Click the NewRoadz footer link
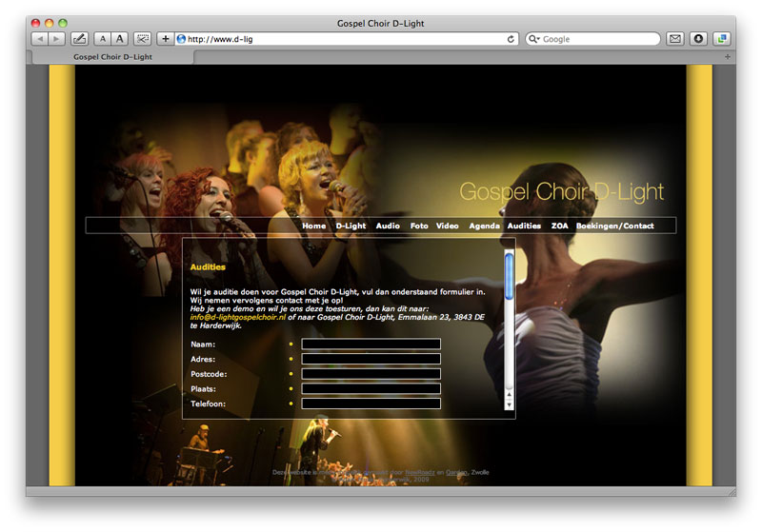The width and height of the screenshot is (762, 532). (420, 472)
